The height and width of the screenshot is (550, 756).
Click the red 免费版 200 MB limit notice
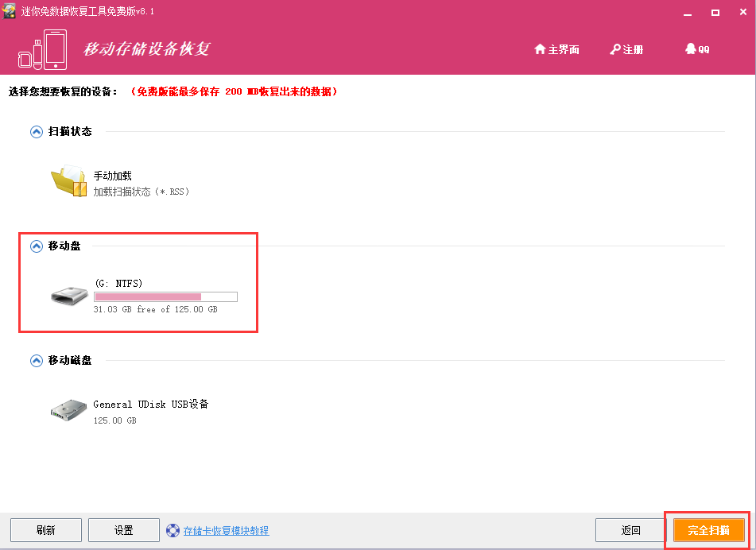pyautogui.click(x=234, y=91)
